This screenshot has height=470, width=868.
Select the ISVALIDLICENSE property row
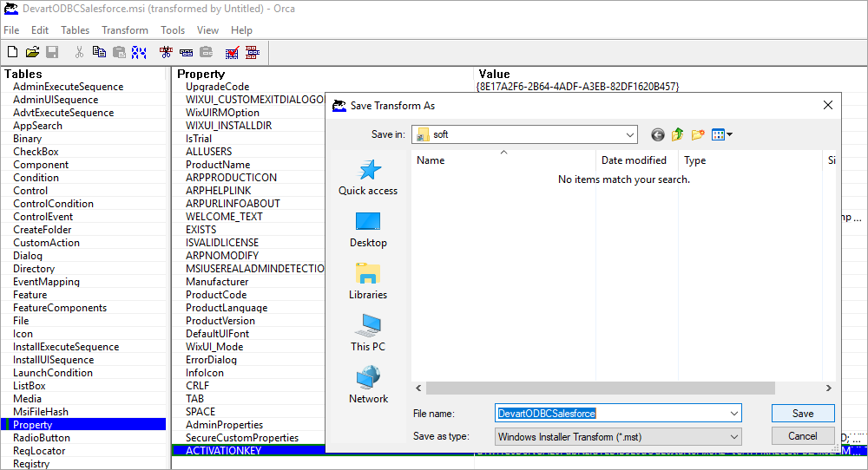point(222,243)
